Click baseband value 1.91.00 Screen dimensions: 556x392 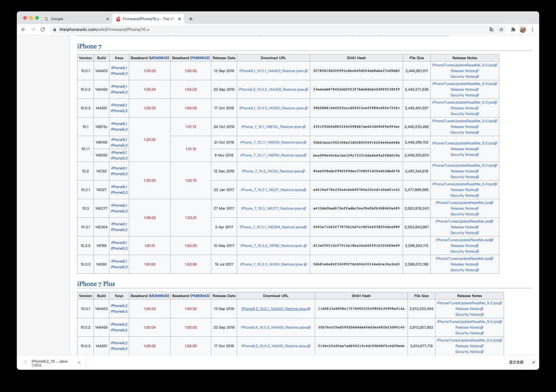150,264
